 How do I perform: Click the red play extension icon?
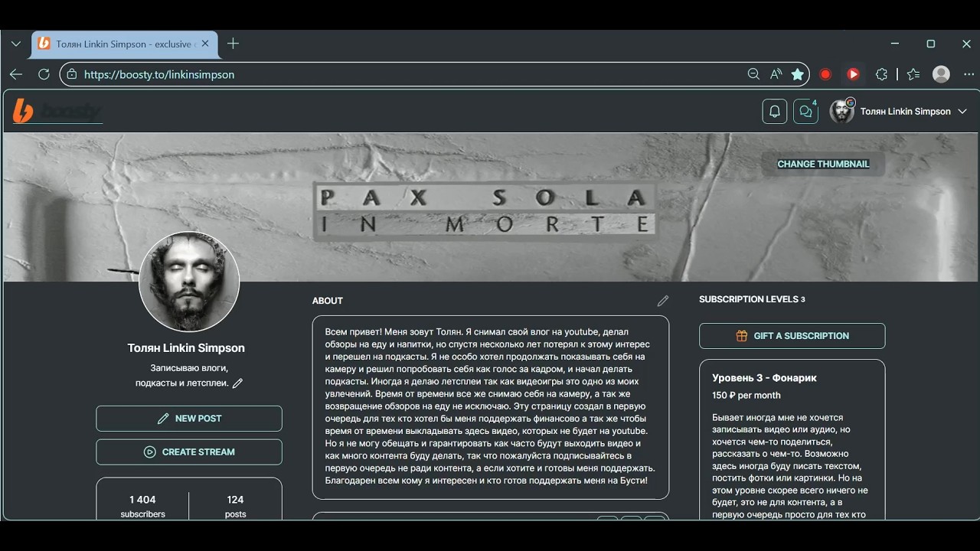[x=853, y=74]
